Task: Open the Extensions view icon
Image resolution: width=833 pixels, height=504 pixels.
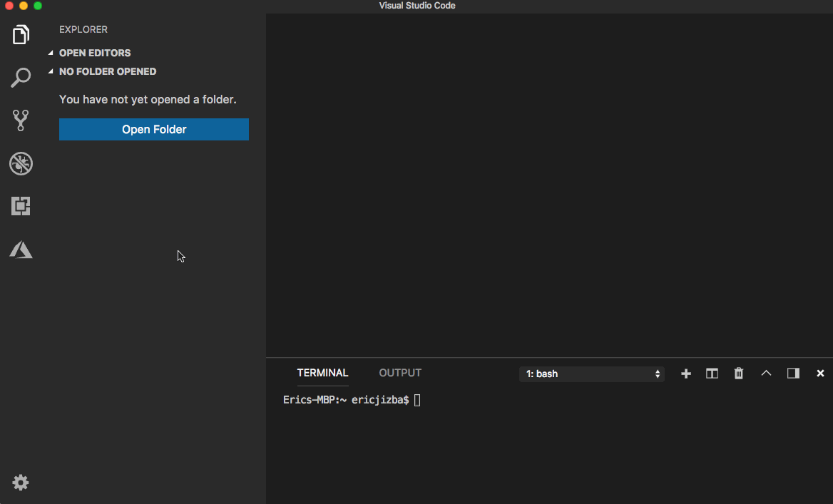Action: [x=21, y=206]
